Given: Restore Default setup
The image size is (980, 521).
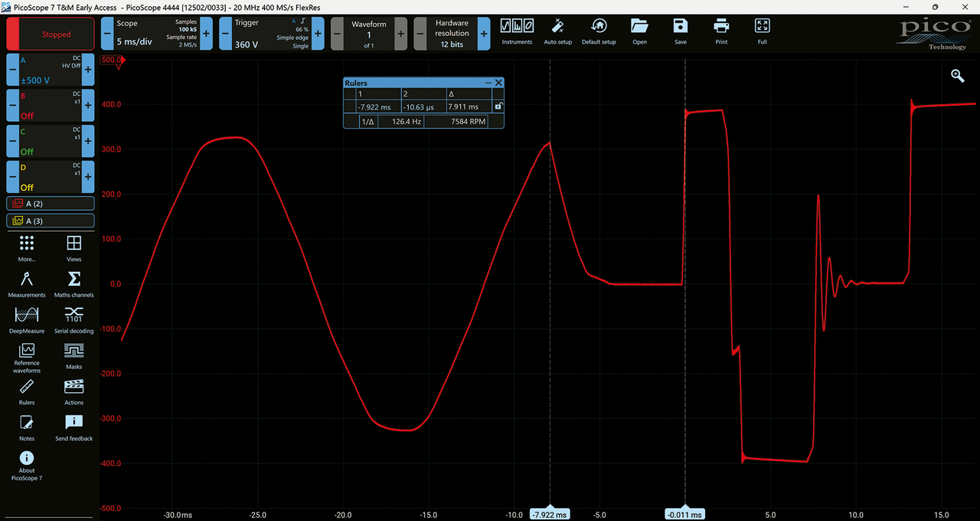Looking at the screenshot, I should (599, 31).
